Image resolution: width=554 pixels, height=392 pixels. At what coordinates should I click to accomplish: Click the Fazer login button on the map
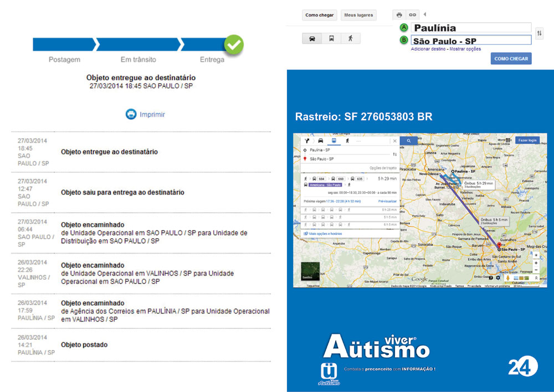(527, 141)
